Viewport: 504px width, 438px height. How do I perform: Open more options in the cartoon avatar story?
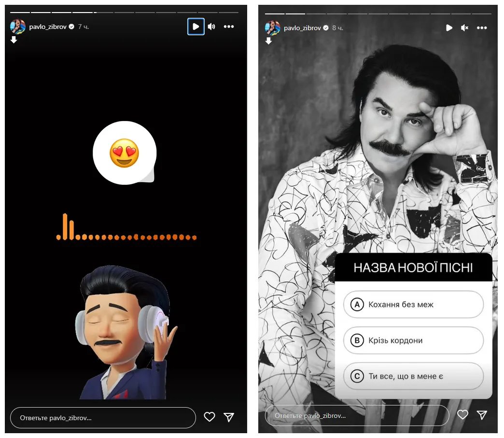click(229, 27)
